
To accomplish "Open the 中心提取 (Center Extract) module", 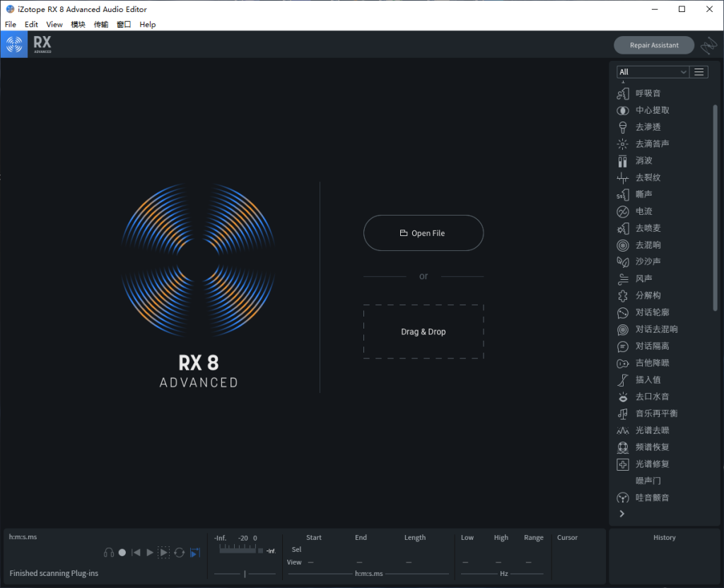I will click(643, 110).
